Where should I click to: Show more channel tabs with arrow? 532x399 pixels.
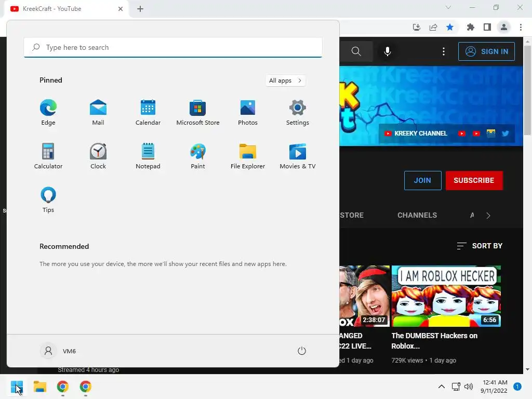(488, 216)
